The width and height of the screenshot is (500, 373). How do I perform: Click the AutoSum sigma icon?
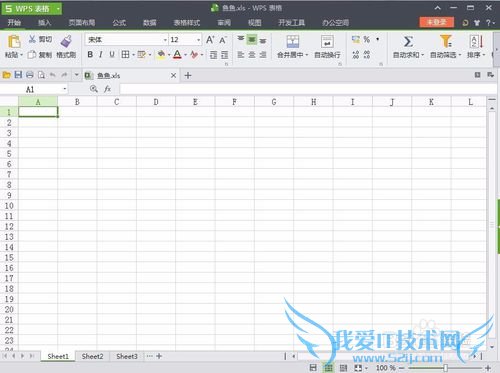[x=408, y=42]
